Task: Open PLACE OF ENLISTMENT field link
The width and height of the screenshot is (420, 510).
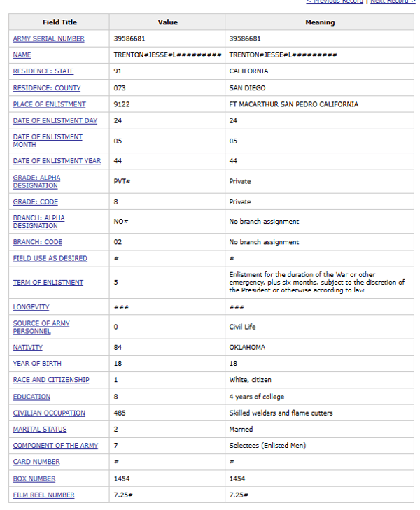Action: tap(49, 104)
